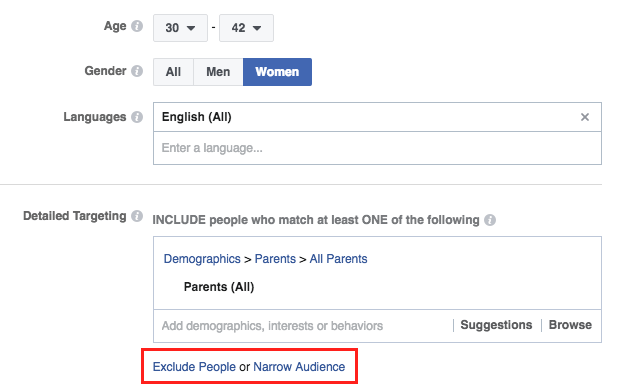Open the Age info tooltip icon
617x389 pixels.
click(137, 26)
